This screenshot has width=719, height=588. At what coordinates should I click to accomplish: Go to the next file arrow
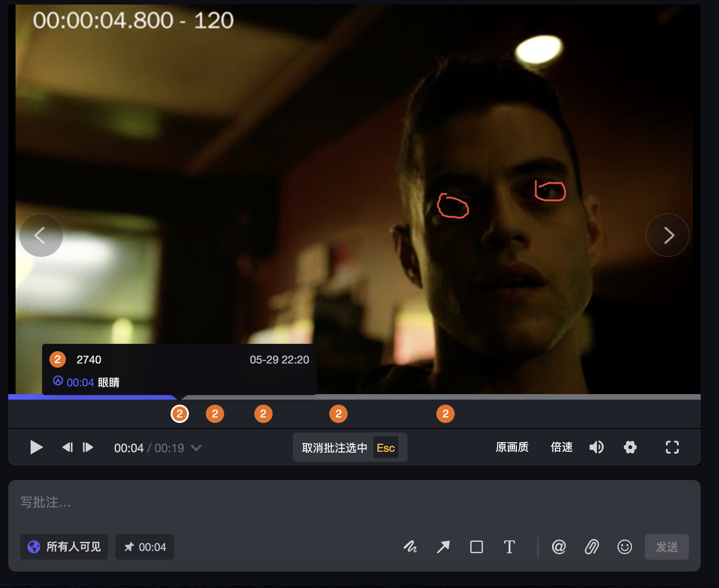coord(668,235)
